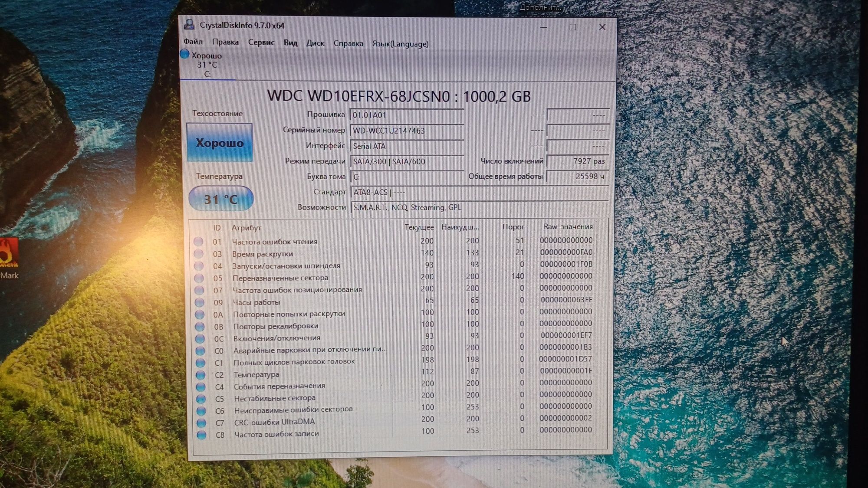This screenshot has height=488, width=868.
Task: Click the status dot for attribute C6
Action: 201,411
